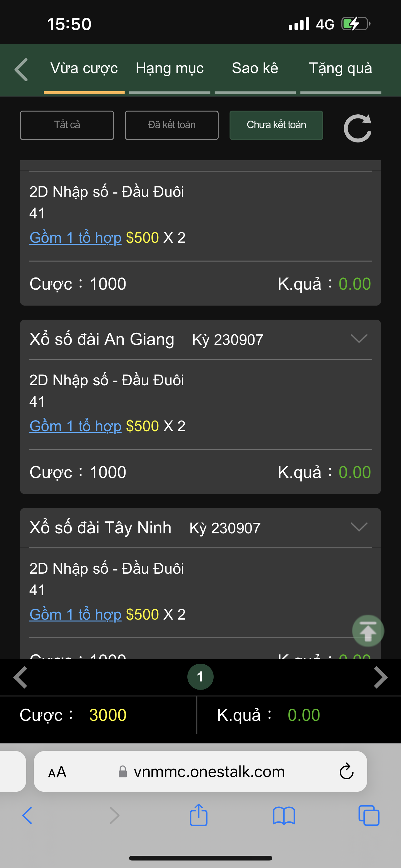Collapse the Xổ số đài An Giang card
Screen dimensions: 401x868
(x=359, y=339)
